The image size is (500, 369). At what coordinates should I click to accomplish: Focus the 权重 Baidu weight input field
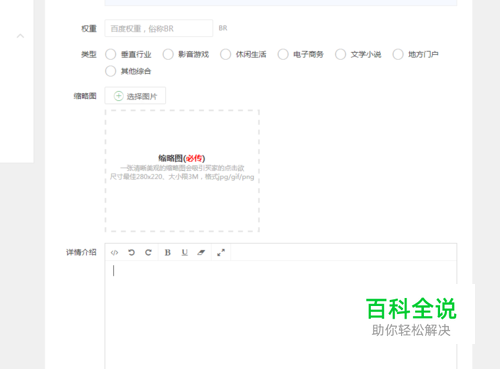click(159, 28)
